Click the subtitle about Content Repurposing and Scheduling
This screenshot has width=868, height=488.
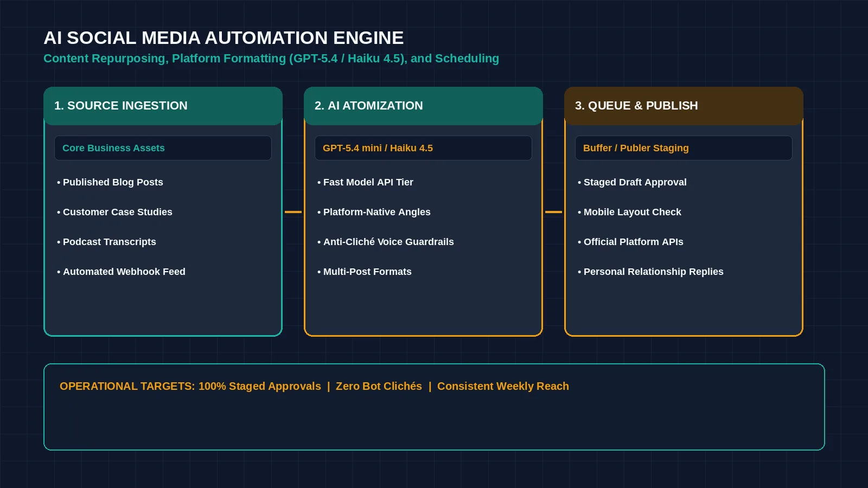pos(271,59)
